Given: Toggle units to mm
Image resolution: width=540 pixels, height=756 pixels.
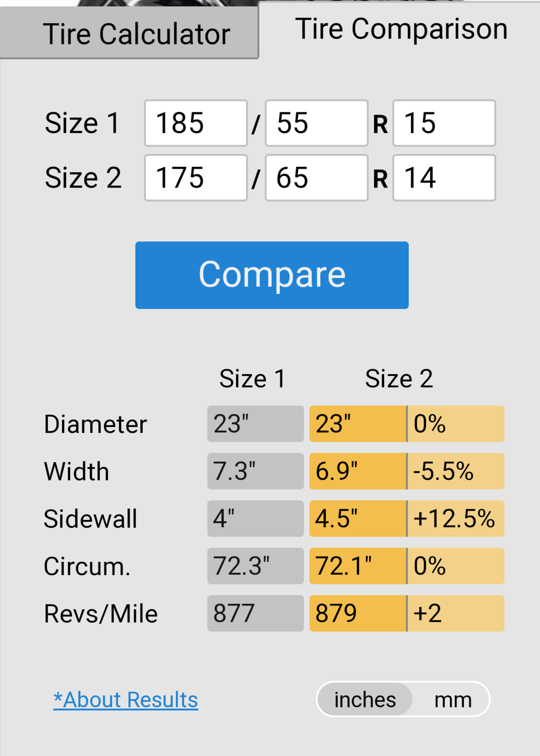Looking at the screenshot, I should point(453,700).
